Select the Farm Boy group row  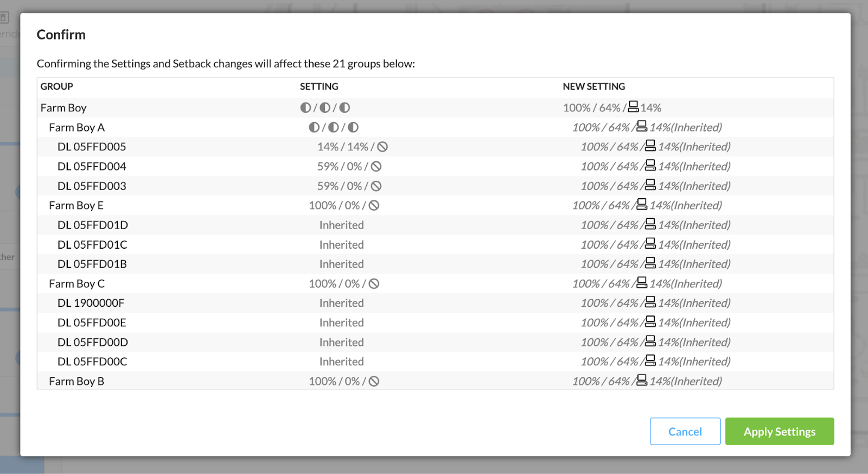(x=63, y=108)
